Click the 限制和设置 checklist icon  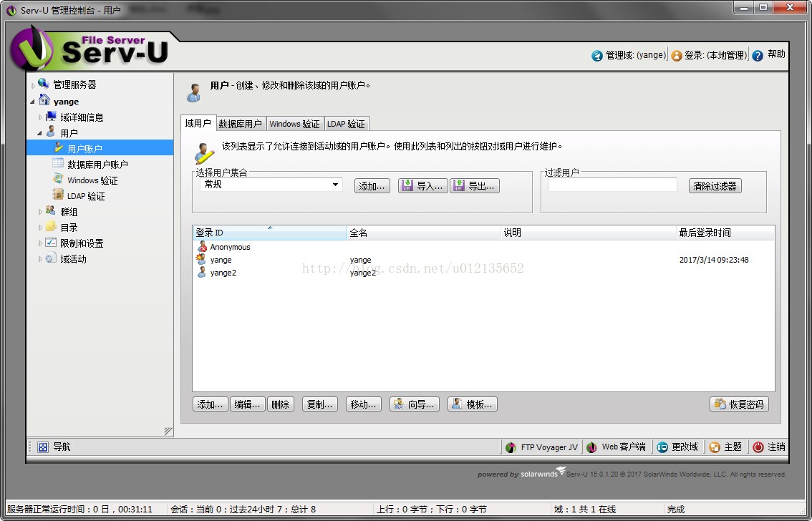51,242
